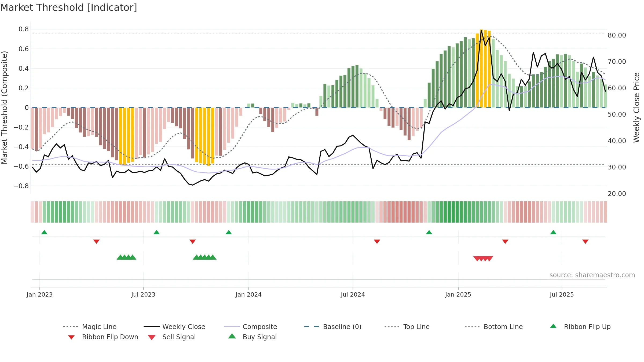Toggle the Ribbon Flip Up legend entry
Image resolution: width=644 pixels, height=362 pixels.
point(580,327)
